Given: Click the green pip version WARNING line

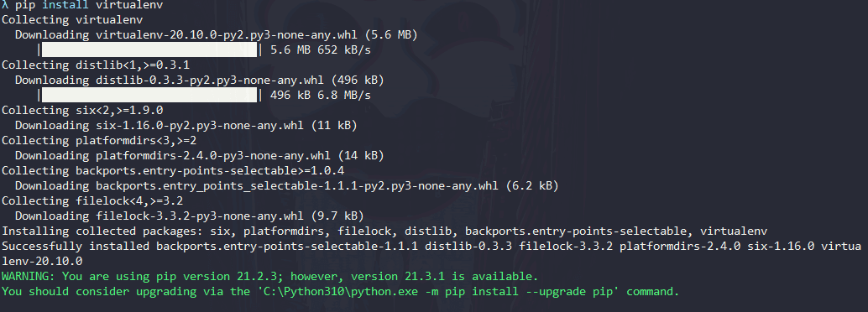Looking at the screenshot, I should click(x=269, y=276).
